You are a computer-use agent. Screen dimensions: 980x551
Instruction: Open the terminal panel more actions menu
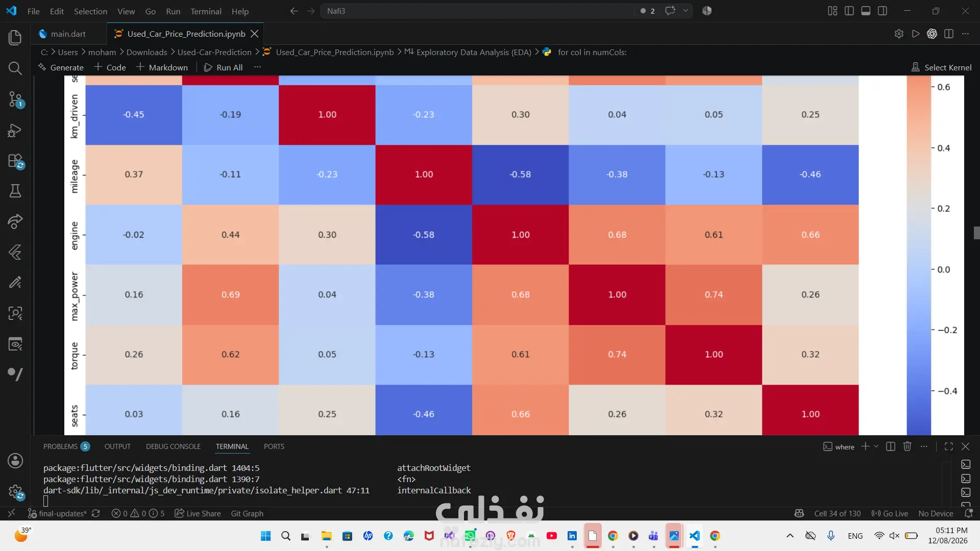[x=924, y=446]
